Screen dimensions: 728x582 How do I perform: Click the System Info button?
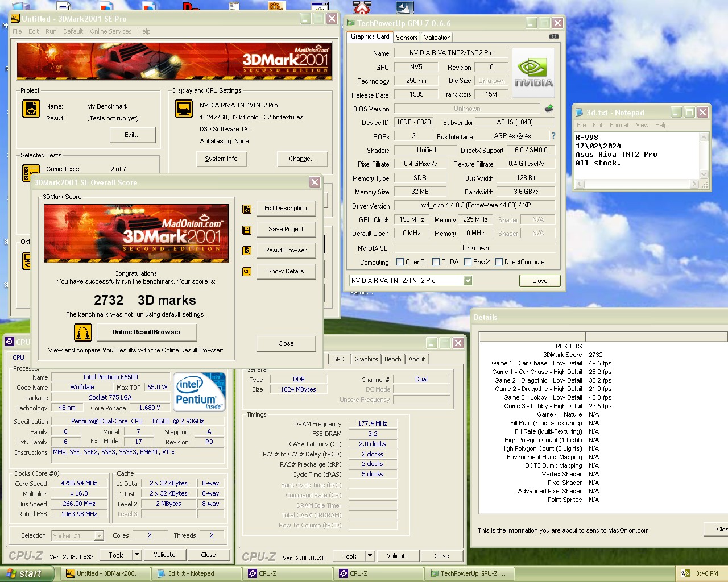coord(221,159)
